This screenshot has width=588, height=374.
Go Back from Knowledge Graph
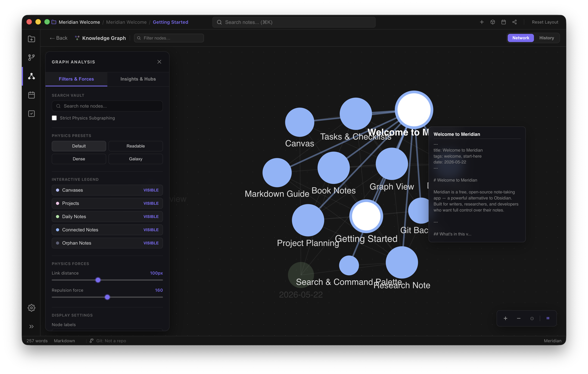[x=59, y=38]
